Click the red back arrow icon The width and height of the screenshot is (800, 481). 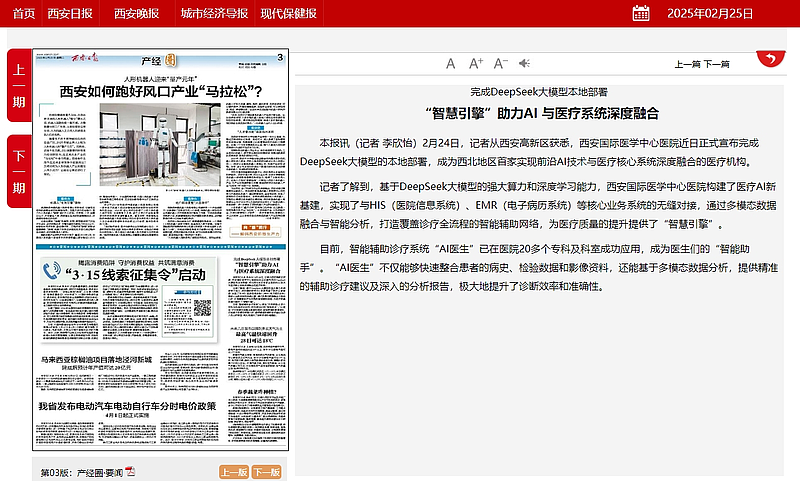pyautogui.click(x=770, y=59)
